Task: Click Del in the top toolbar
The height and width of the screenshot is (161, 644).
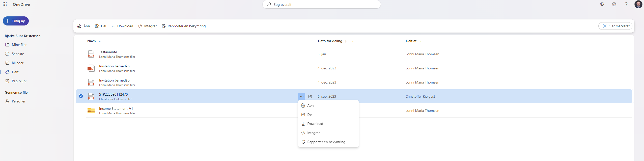Action: (x=101, y=26)
